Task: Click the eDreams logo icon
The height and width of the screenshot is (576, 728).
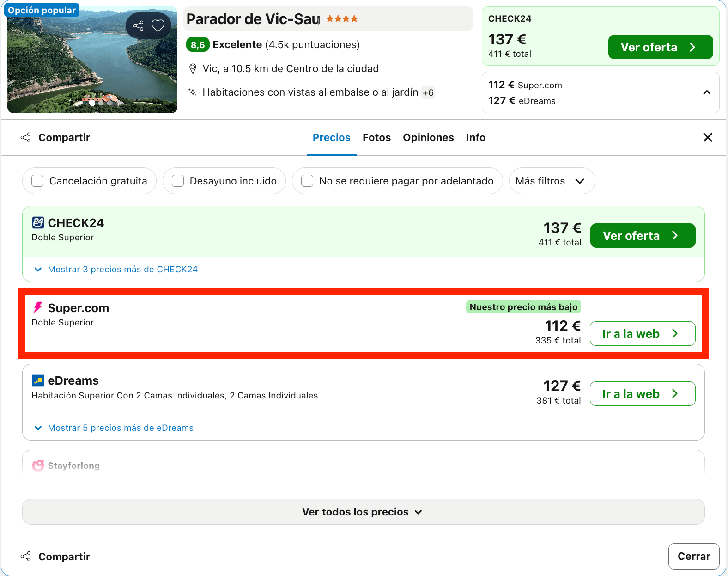Action: pyautogui.click(x=38, y=380)
